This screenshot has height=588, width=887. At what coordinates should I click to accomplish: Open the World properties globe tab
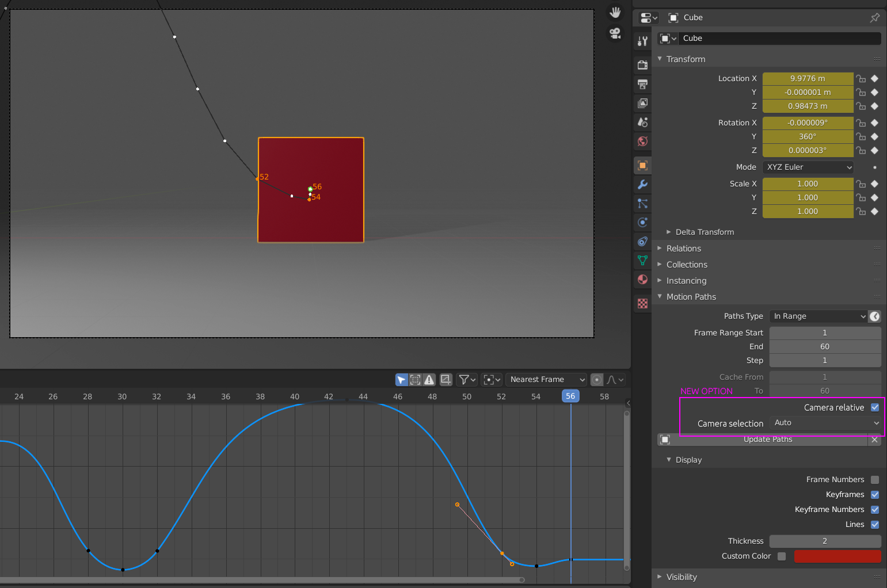[x=642, y=141]
